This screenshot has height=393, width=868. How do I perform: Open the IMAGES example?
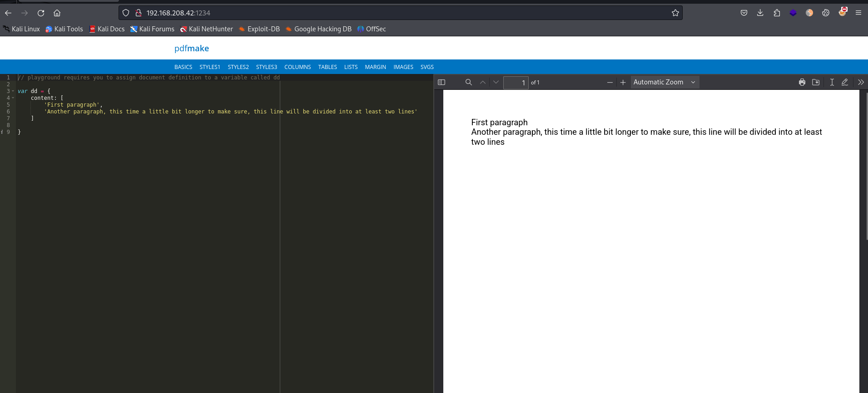point(403,67)
